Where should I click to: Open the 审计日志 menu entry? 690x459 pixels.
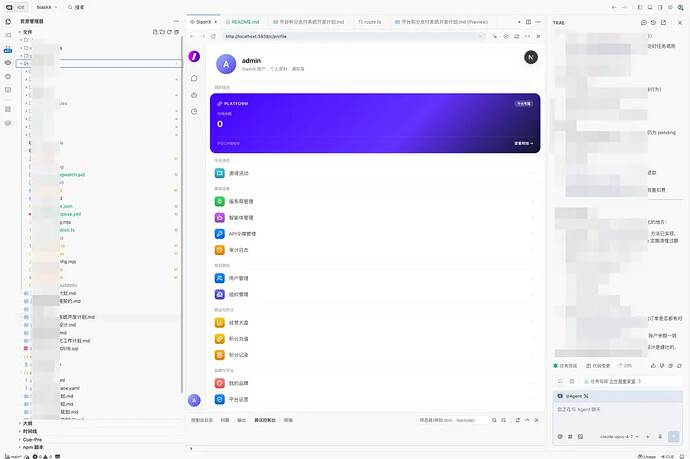click(375, 250)
